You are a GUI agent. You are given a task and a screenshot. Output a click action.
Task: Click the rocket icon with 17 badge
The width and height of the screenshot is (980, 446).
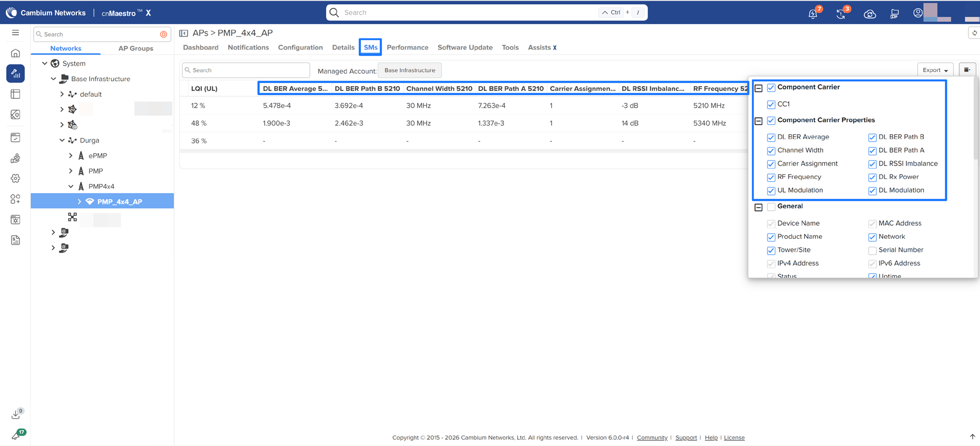(17, 435)
